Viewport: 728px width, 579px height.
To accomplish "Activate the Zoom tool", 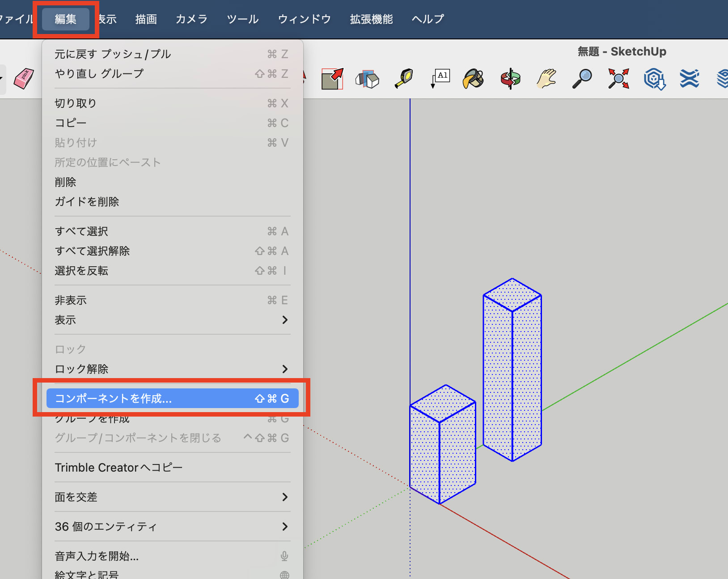I will 582,79.
